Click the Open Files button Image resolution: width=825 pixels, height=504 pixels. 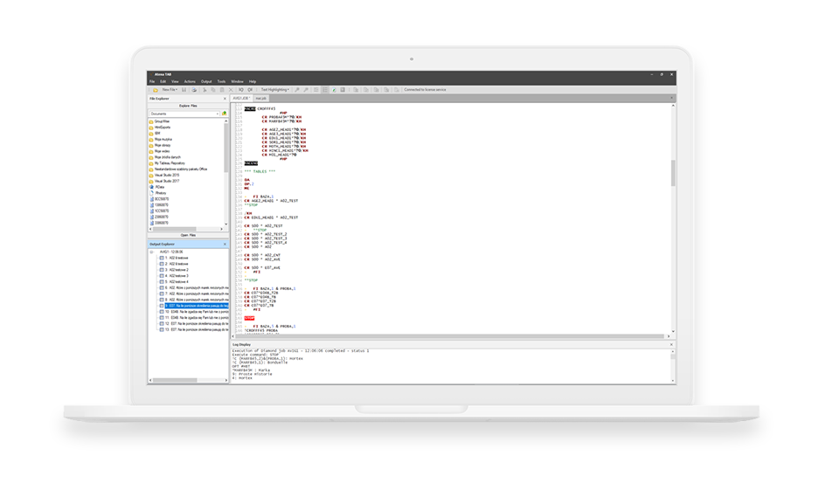click(x=188, y=235)
